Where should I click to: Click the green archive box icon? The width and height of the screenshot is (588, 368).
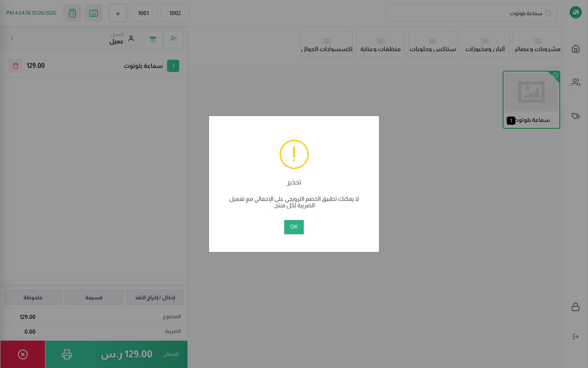click(152, 38)
